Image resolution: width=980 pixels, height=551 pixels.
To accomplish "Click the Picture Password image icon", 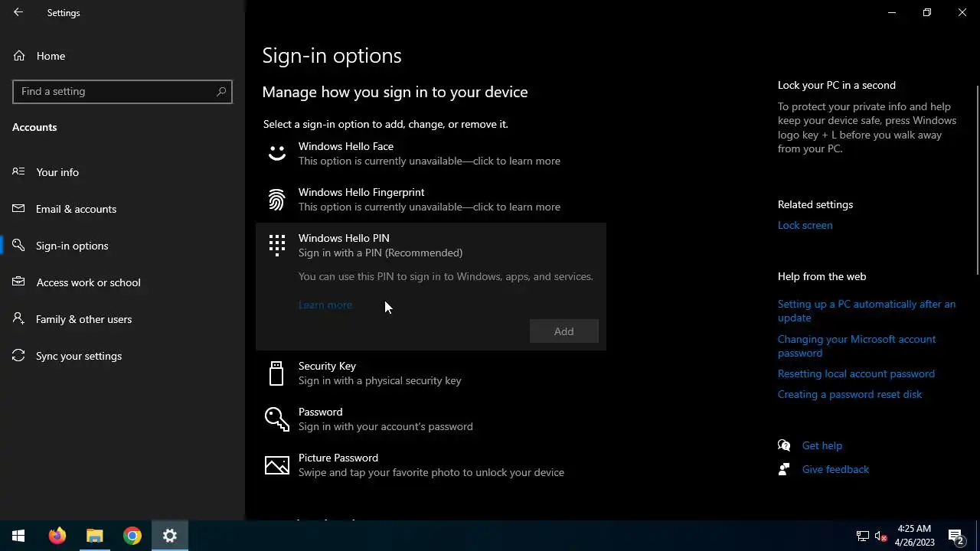I will [x=276, y=465].
